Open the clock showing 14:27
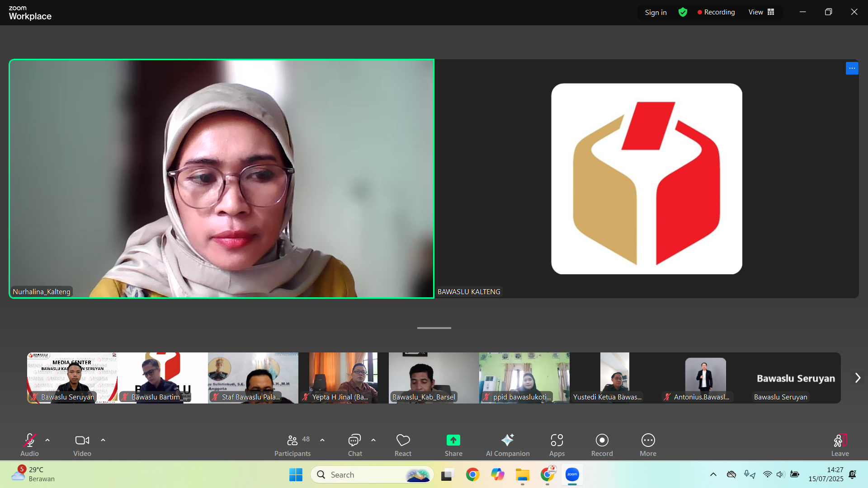The height and width of the screenshot is (488, 868). [x=826, y=474]
